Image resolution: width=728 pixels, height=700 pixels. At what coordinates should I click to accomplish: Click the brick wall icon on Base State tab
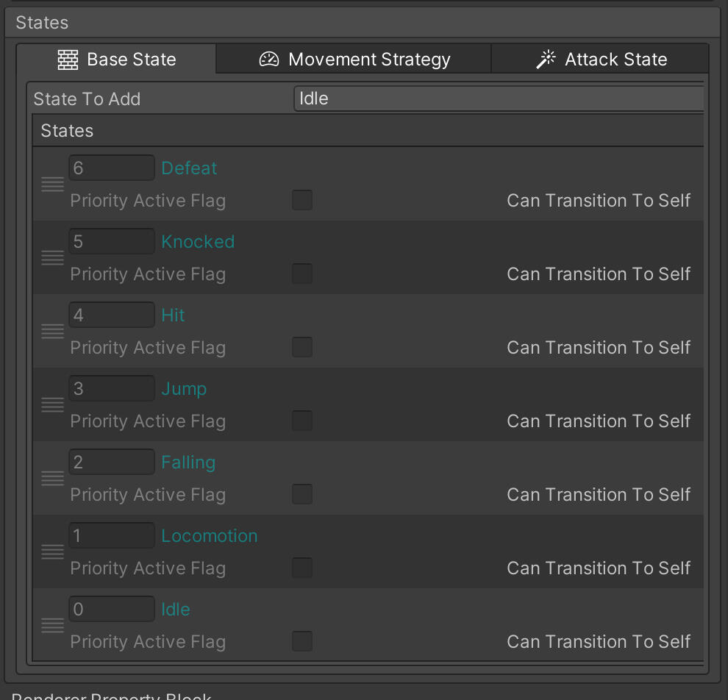click(x=68, y=60)
